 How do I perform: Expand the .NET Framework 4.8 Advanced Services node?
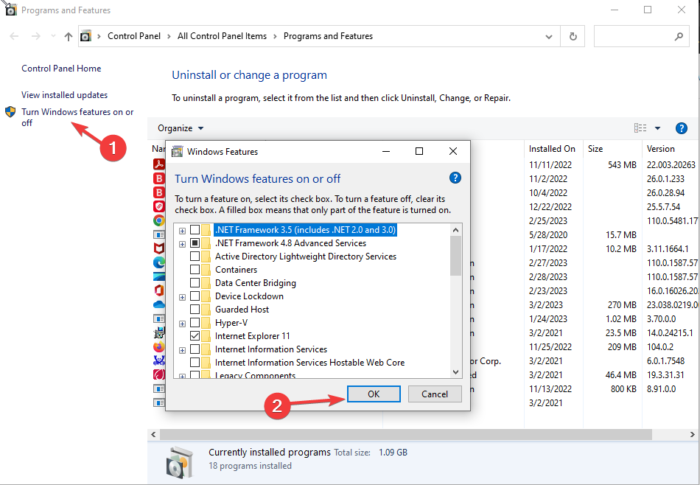point(182,244)
